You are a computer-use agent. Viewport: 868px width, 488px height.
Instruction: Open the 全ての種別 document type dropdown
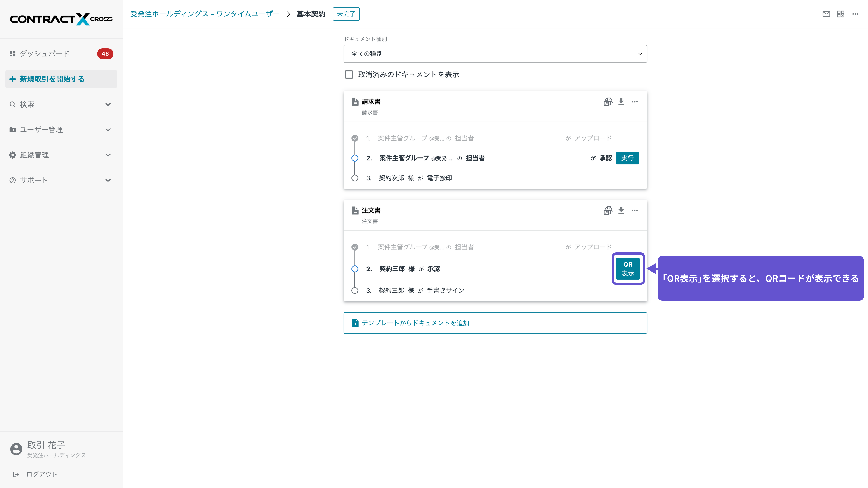495,54
